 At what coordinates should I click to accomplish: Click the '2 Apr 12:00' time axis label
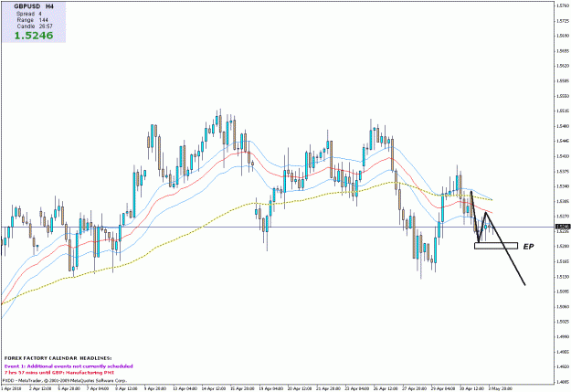(x=40, y=388)
